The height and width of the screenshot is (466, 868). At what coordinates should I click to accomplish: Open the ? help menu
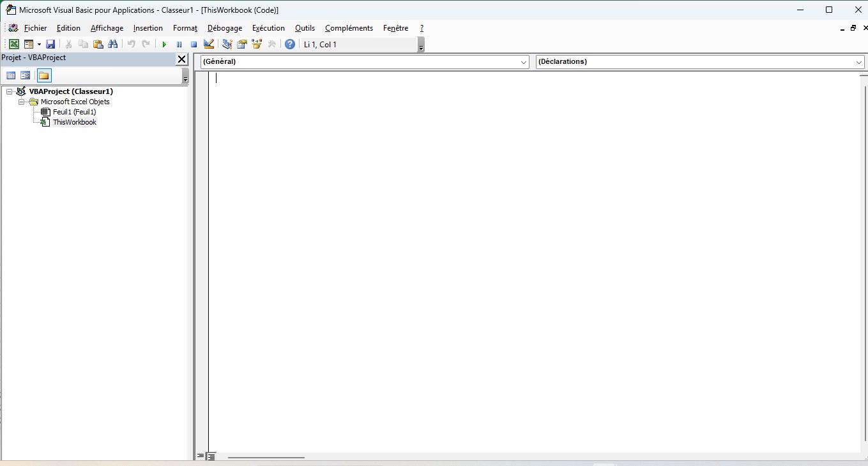click(x=422, y=28)
